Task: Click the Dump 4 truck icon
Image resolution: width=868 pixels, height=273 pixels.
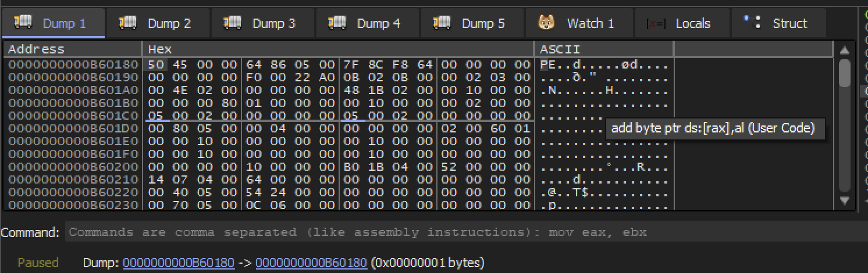Action: 337,22
